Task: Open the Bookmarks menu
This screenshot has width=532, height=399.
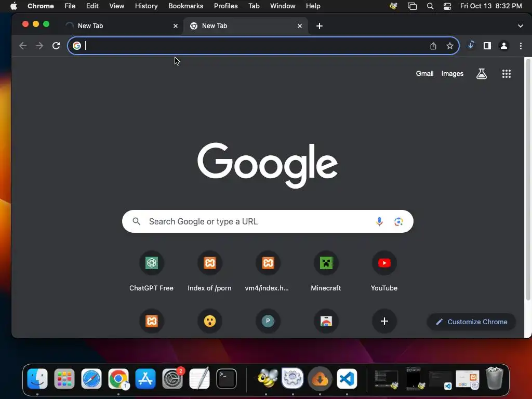Action: (x=185, y=6)
